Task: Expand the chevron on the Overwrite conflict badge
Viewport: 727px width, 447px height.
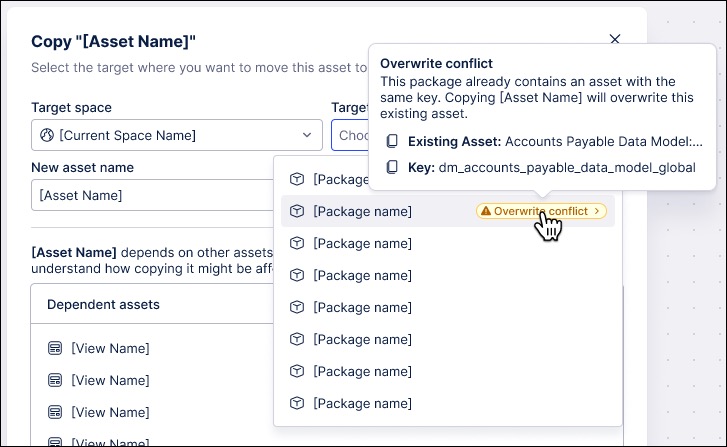Action: 598,211
